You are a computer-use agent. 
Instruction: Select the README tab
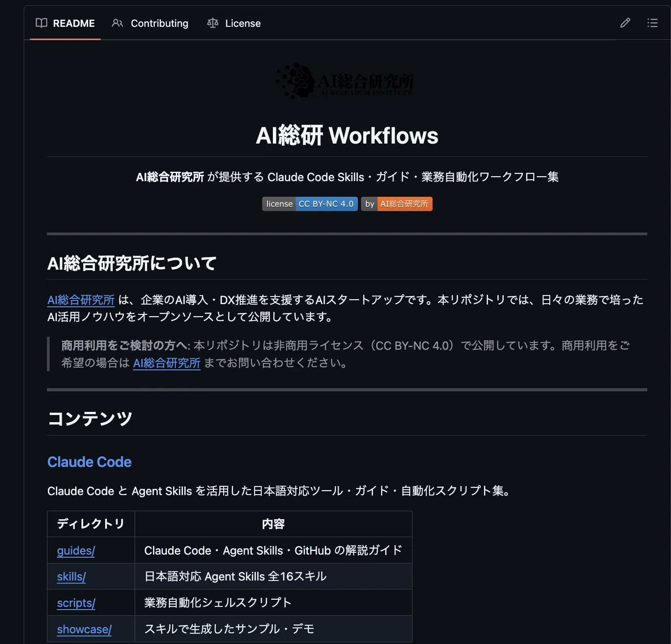pyautogui.click(x=74, y=23)
